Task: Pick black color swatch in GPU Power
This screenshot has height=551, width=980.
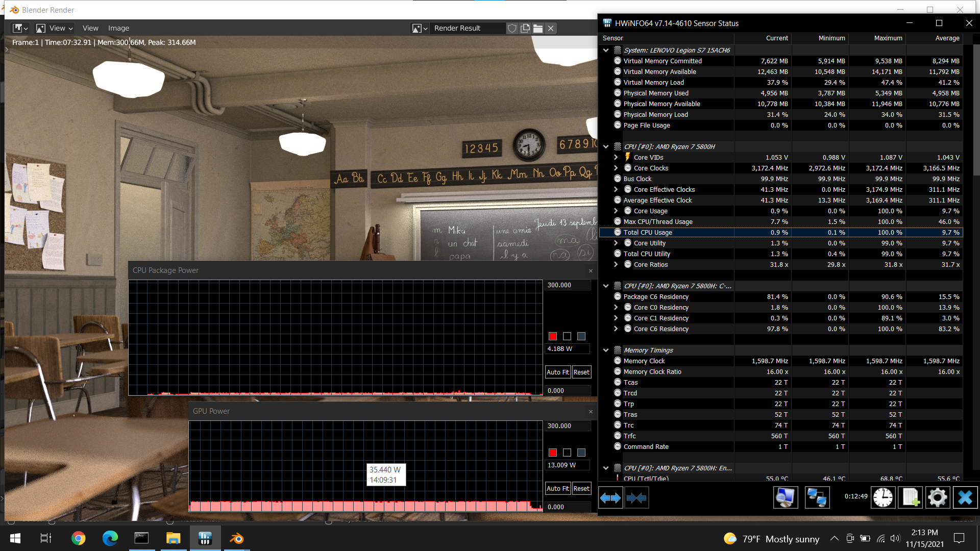Action: point(567,453)
